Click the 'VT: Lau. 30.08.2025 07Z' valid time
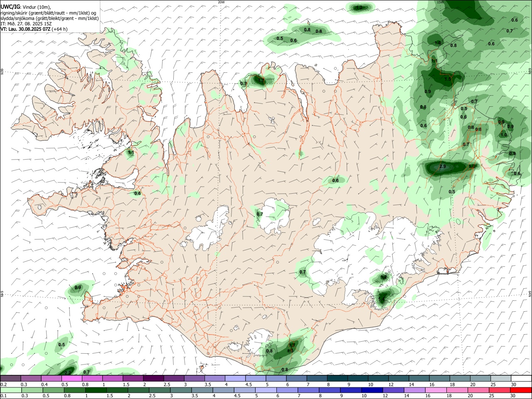Screen dimensions: 532x399 coord(25,29)
